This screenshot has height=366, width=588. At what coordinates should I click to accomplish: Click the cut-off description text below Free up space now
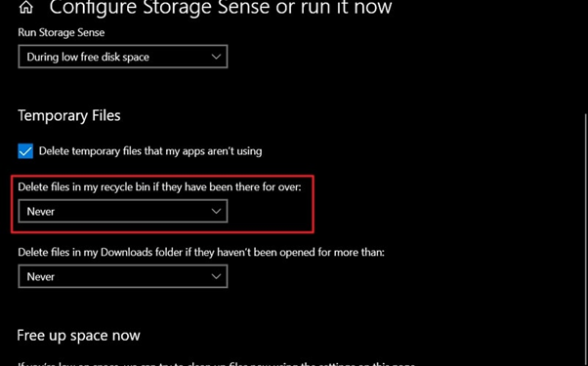click(x=217, y=363)
